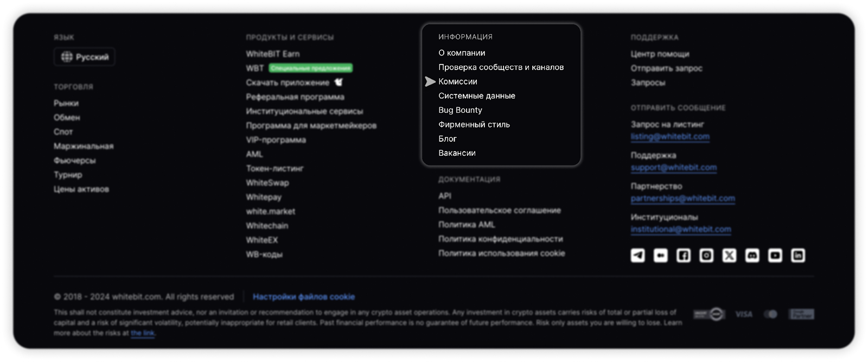Open the Medium social icon
Screen dimensions: 868x362
pos(661,255)
